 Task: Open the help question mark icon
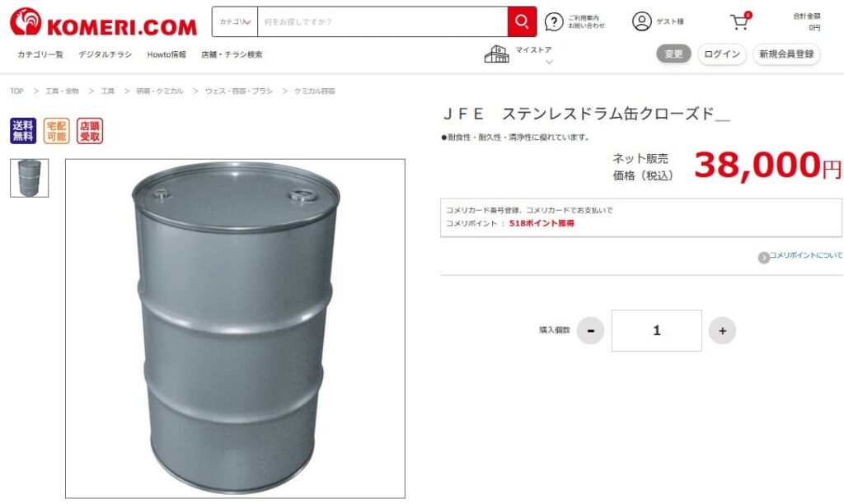tap(554, 21)
